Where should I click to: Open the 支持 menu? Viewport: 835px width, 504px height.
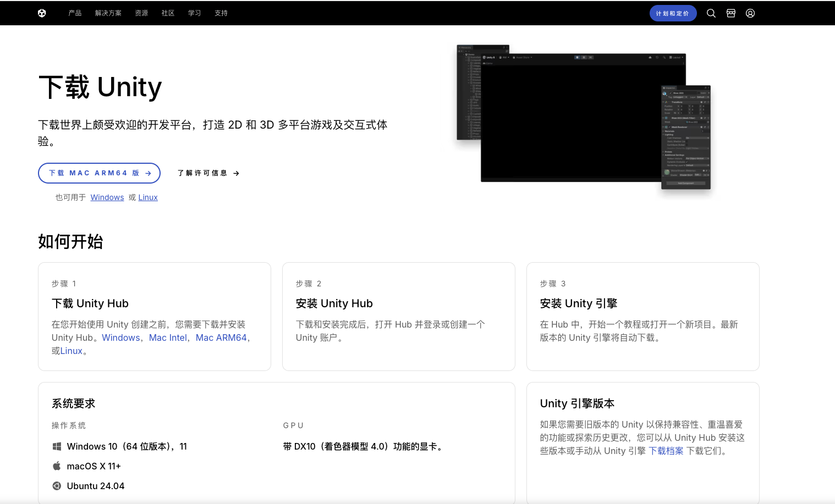pyautogui.click(x=221, y=13)
